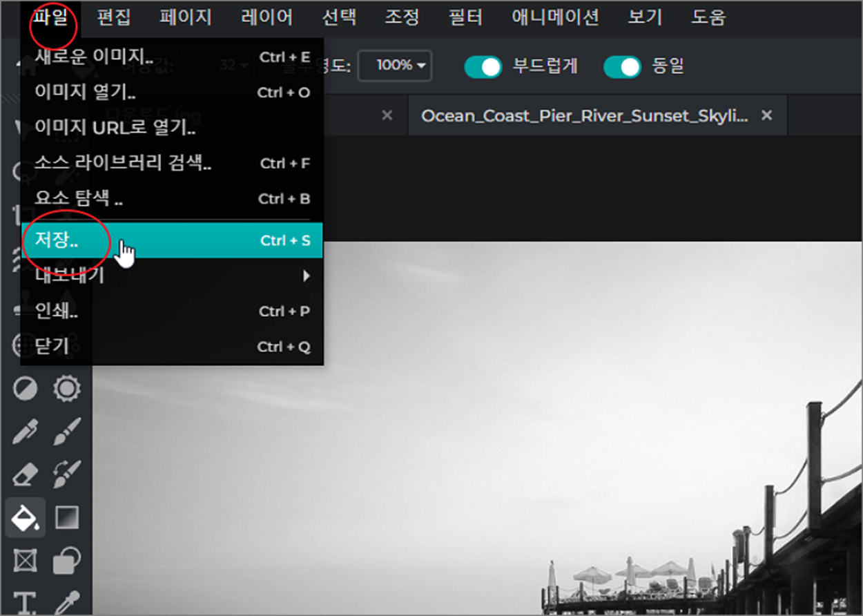Toggle the 동일 switch
Screen dimensions: 863x616
[x=622, y=66]
